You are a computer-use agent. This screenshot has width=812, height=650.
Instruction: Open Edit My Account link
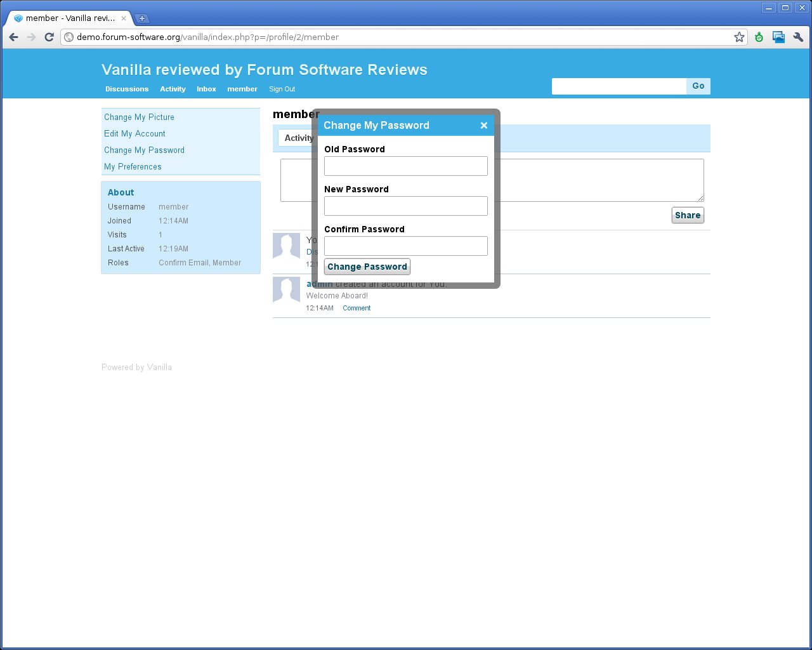(134, 133)
